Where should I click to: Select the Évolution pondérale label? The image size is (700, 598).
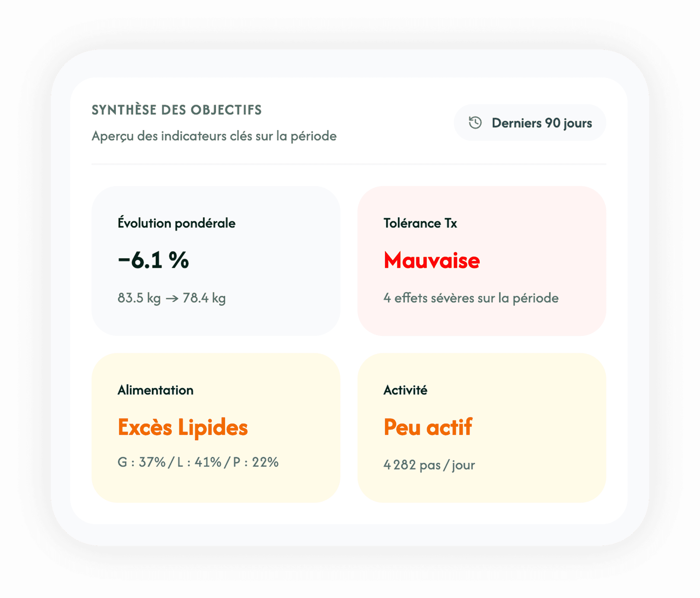[176, 223]
